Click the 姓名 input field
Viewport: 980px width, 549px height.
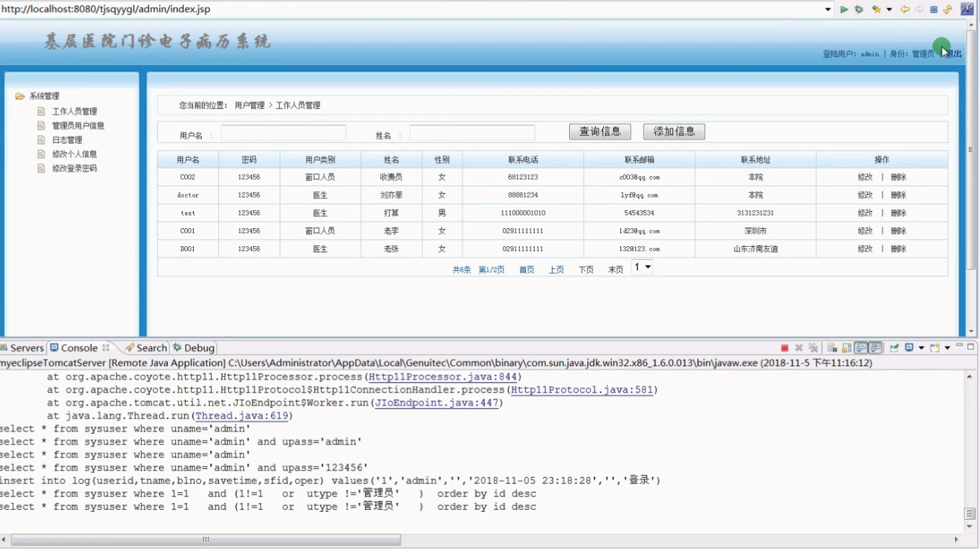click(x=472, y=133)
